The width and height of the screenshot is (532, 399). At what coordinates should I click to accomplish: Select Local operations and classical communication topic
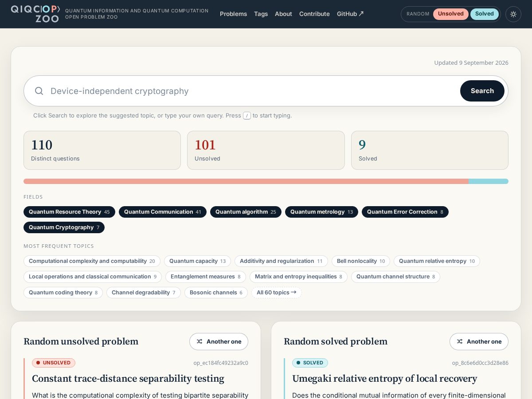(93, 277)
